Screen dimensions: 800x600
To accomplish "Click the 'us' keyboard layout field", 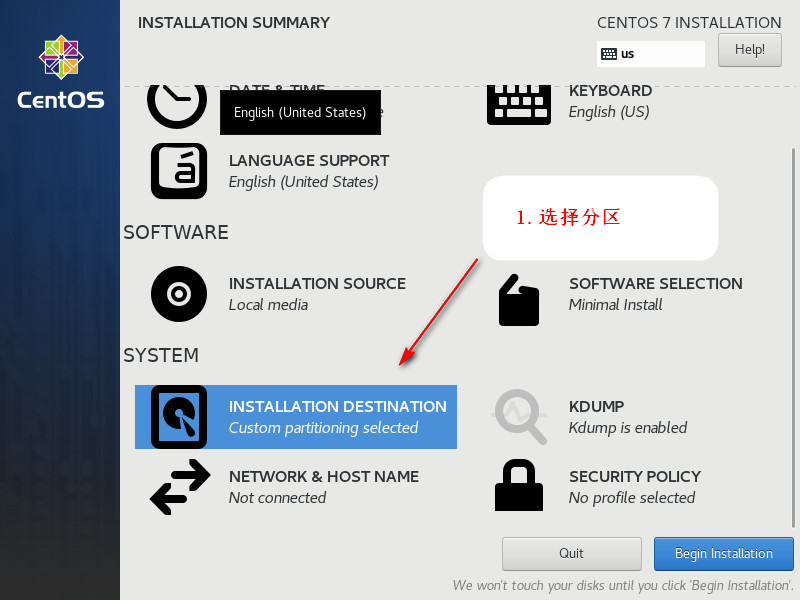I will coord(651,54).
